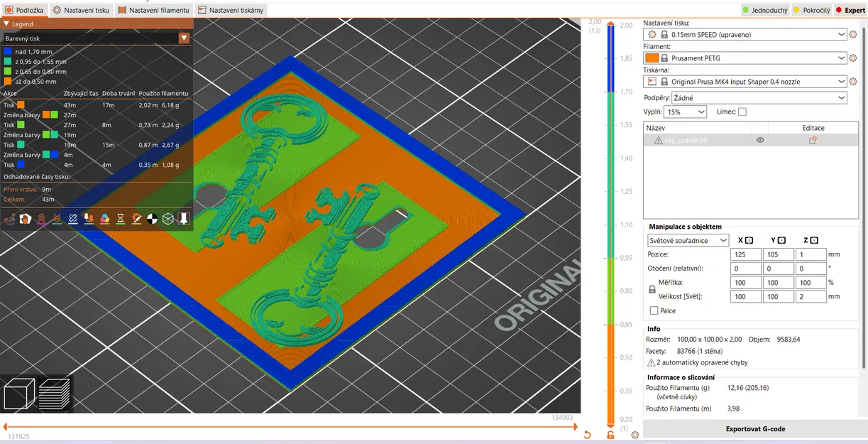The image size is (868, 444).
Task: Open the Výplň 15% dropdown
Action: tap(686, 112)
